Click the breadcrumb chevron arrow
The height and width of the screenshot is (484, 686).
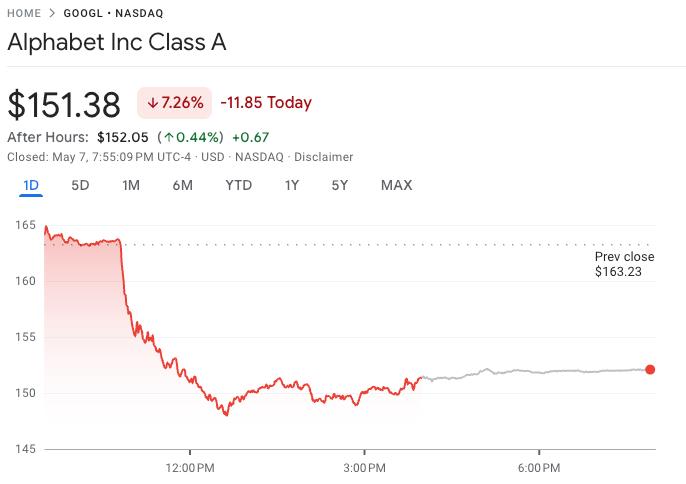click(x=51, y=13)
